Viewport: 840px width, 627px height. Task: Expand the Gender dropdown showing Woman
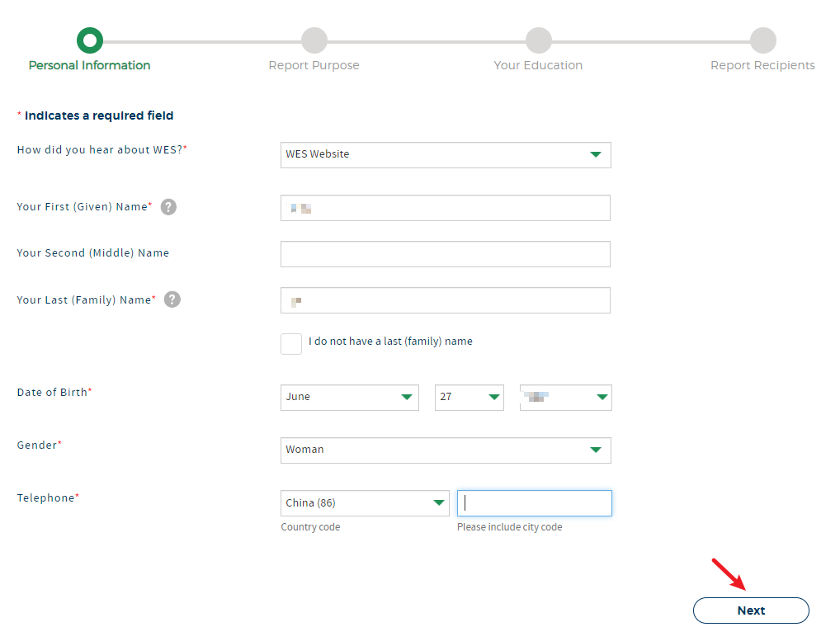446,450
